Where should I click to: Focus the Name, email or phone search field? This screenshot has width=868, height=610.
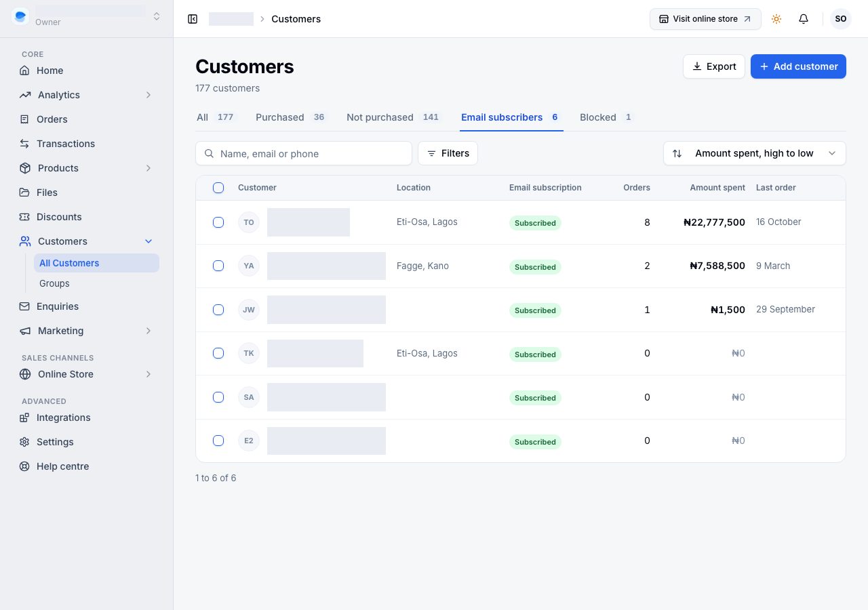(x=304, y=153)
